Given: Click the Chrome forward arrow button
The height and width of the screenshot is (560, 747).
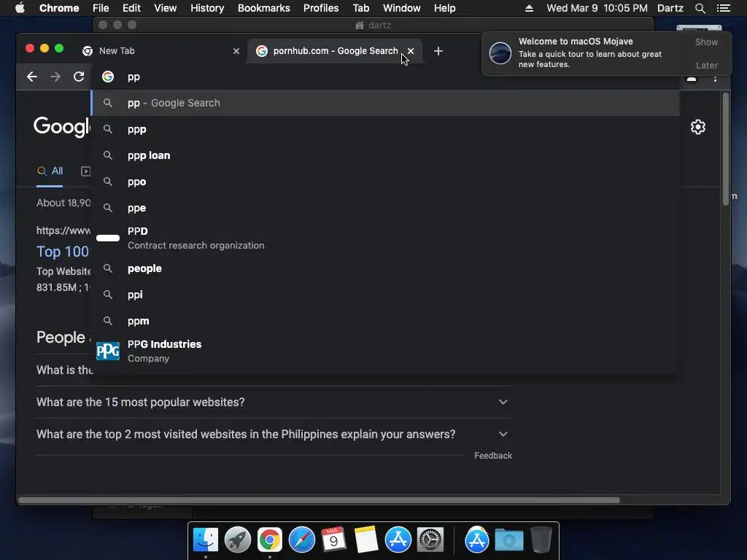Looking at the screenshot, I should [x=55, y=77].
